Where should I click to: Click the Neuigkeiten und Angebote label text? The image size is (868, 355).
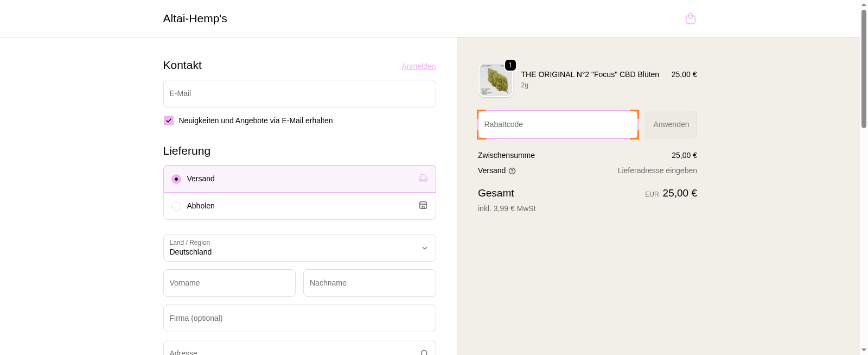(256, 121)
